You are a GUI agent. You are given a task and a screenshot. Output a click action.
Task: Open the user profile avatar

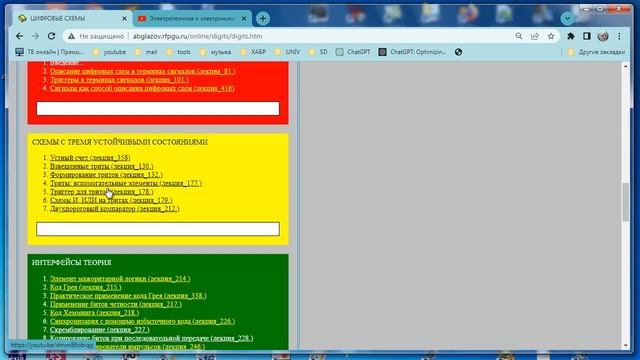click(x=603, y=36)
